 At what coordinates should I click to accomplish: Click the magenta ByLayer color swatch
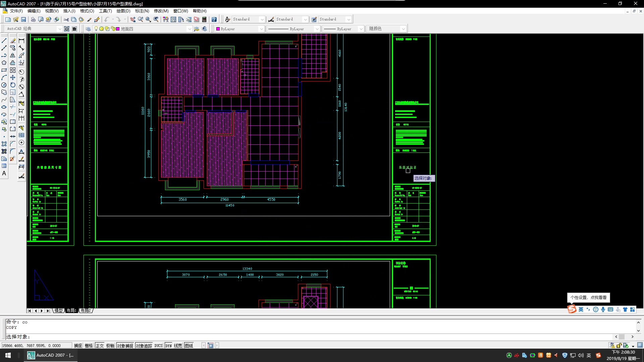(218, 29)
